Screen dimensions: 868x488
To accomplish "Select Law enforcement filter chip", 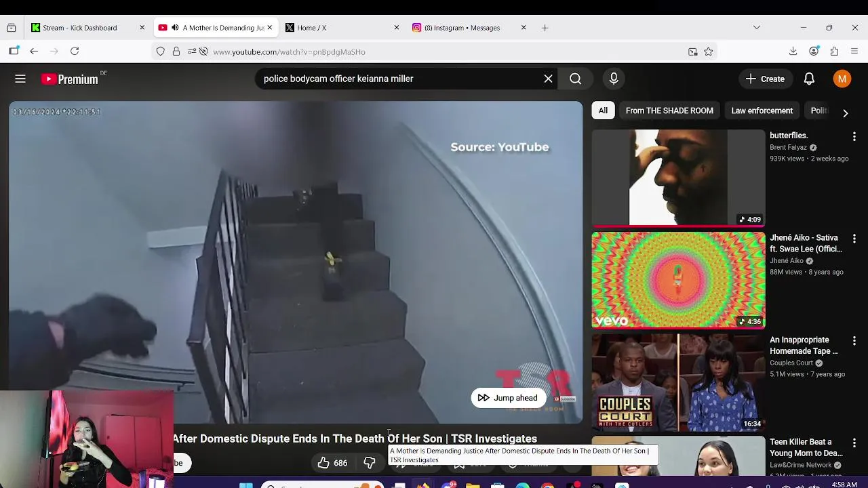I will [x=762, y=110].
